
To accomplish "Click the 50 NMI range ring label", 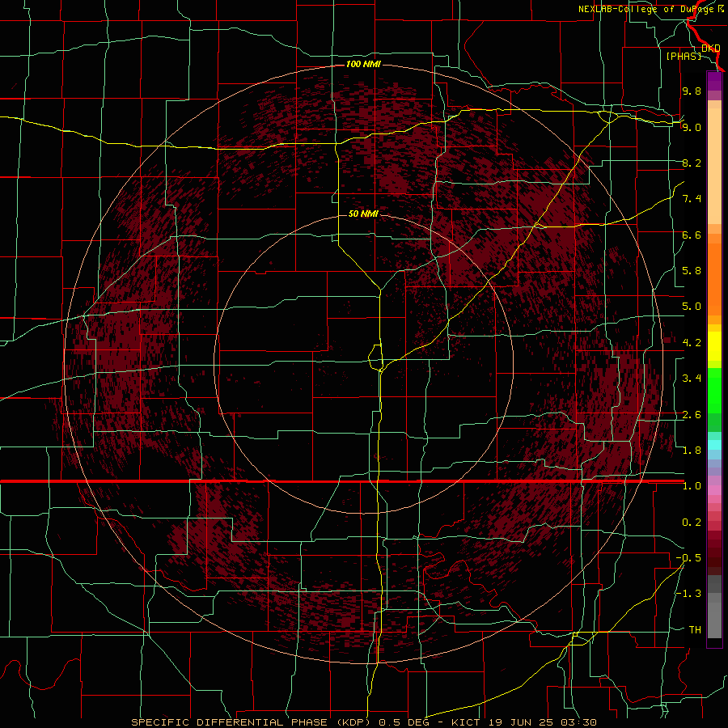I will 363,214.
